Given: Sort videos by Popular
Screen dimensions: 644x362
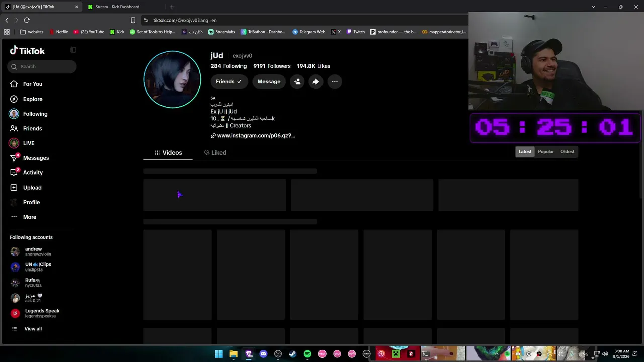Looking at the screenshot, I should (x=546, y=152).
